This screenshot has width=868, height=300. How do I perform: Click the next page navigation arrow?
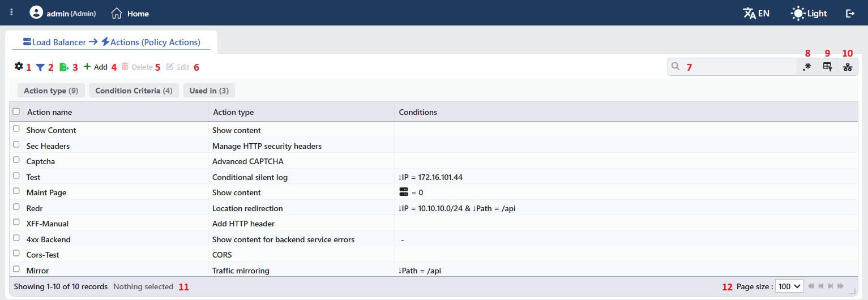pos(831,286)
